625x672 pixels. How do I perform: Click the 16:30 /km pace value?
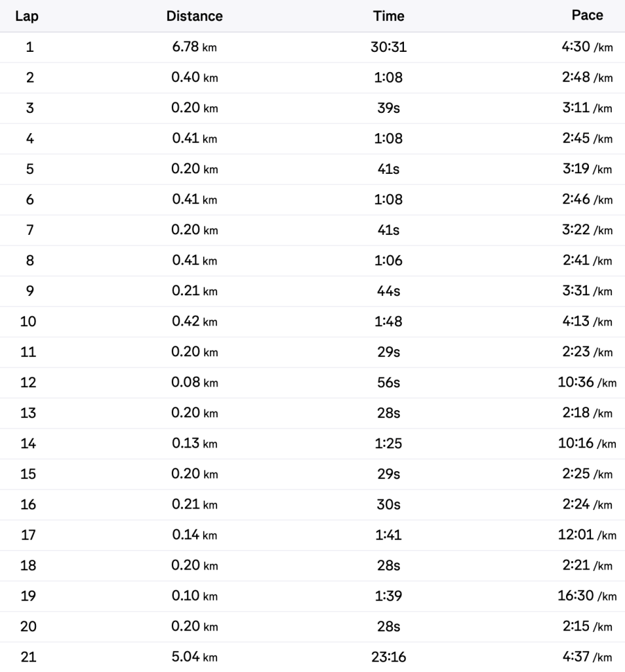(587, 597)
